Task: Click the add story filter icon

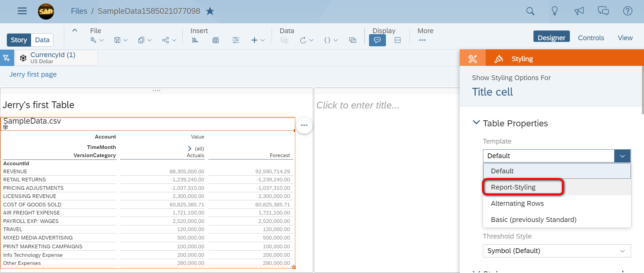Action: coord(7,58)
